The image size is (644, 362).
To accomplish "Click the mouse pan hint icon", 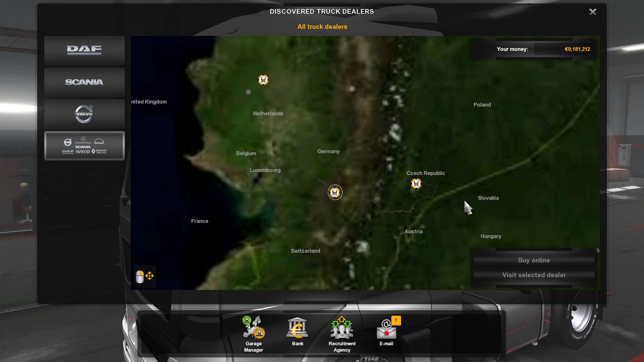I will point(145,277).
